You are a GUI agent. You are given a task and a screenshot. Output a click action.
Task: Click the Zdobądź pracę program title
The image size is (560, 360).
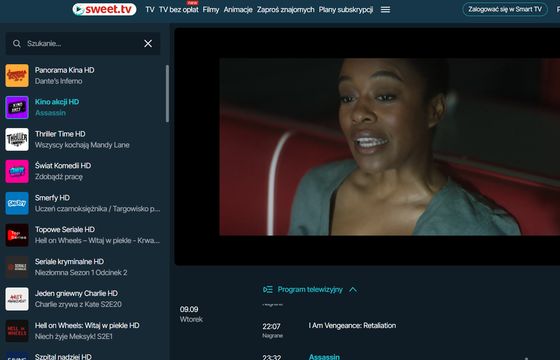coord(59,177)
